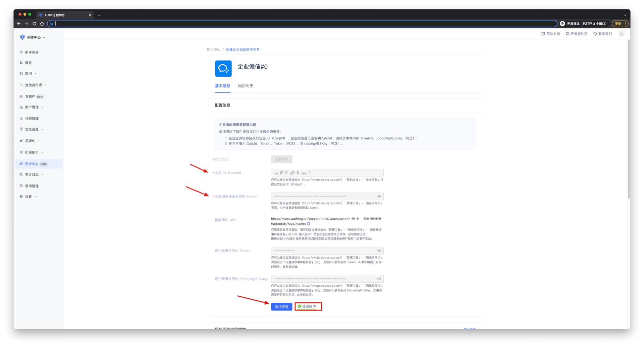Screen dimensions: 644x347
Task: Click the 企业微信 app logo icon
Action: [x=223, y=69]
